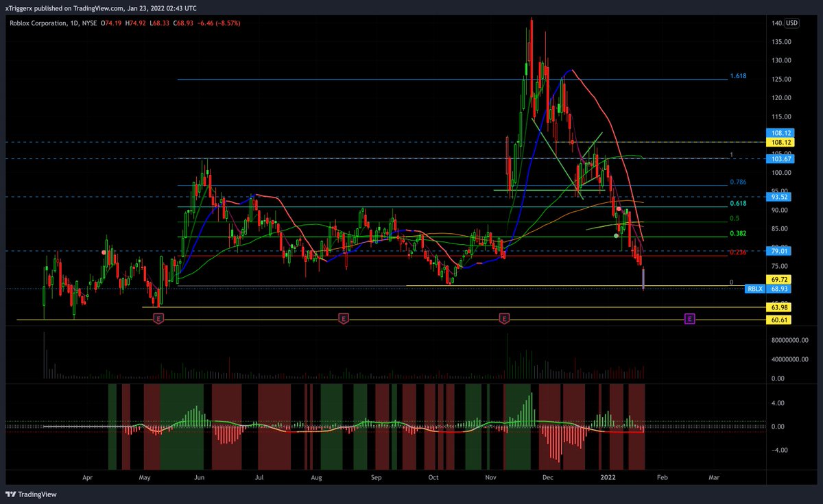Click the Jan 2022 label on the time axis
This screenshot has height=504, width=823.
[x=608, y=477]
